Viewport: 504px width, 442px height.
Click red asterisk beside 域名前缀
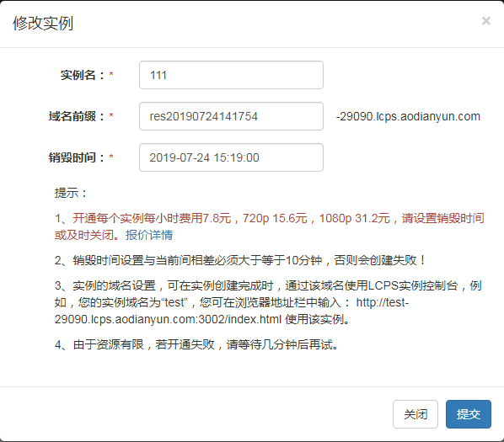coord(111,115)
